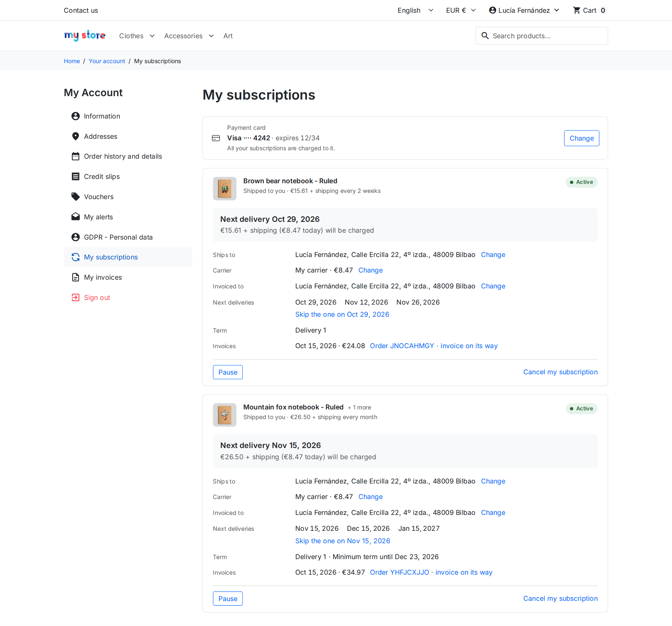
Task: Click the Mountain fox notebook thumbnail
Action: (224, 415)
